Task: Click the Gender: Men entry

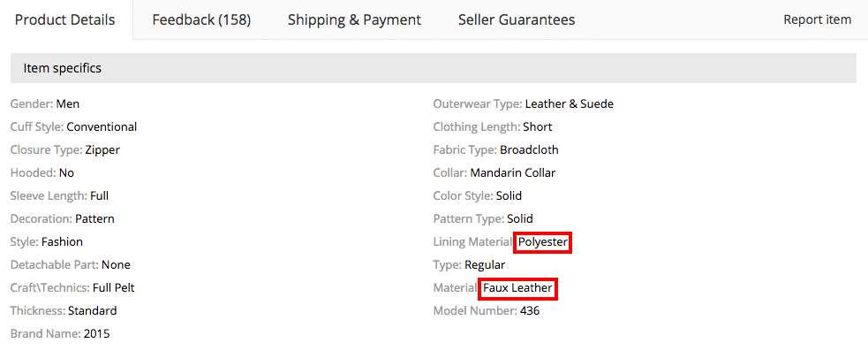Action: [x=45, y=103]
